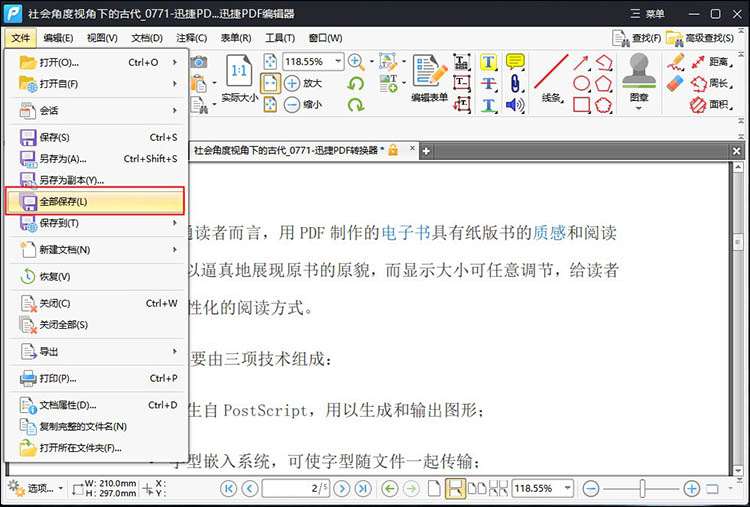This screenshot has height=507, width=750.
Task: Open the status bar zoom percentage dropdown
Action: point(567,488)
